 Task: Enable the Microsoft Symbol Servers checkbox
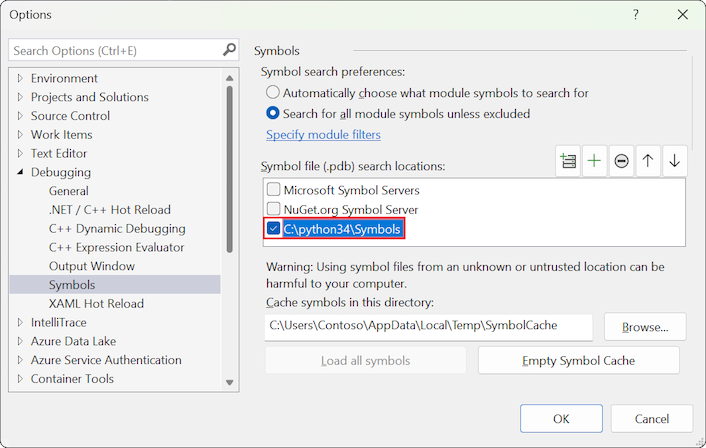click(273, 190)
